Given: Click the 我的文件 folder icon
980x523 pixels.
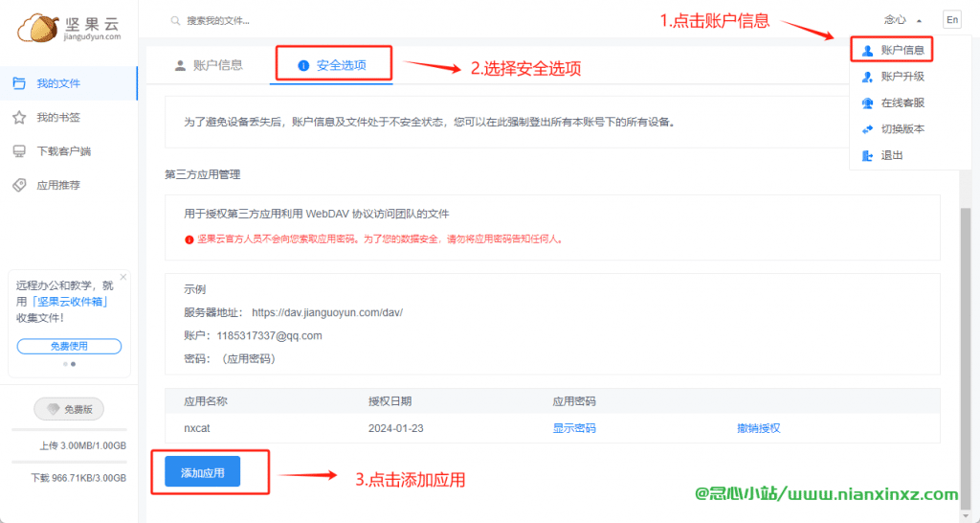Looking at the screenshot, I should (19, 83).
